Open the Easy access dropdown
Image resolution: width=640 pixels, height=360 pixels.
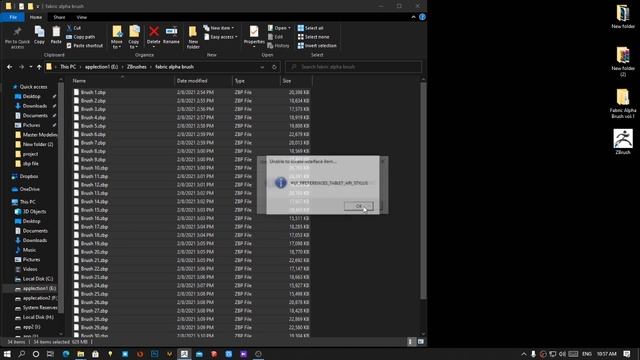click(220, 37)
